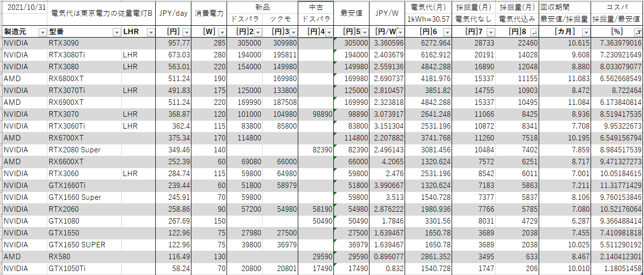
Task: Select the 電気代なし header cell
Action: pyautogui.click(x=474, y=19)
